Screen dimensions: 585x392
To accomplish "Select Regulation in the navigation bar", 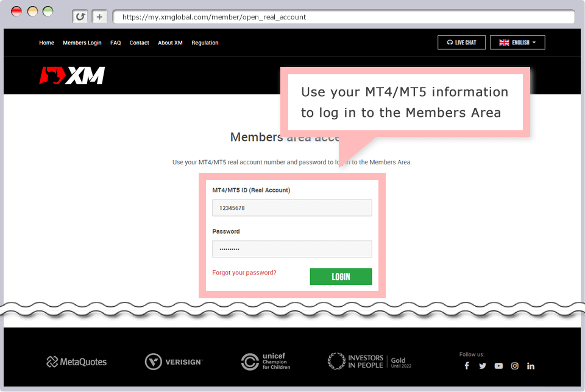I will pos(205,43).
